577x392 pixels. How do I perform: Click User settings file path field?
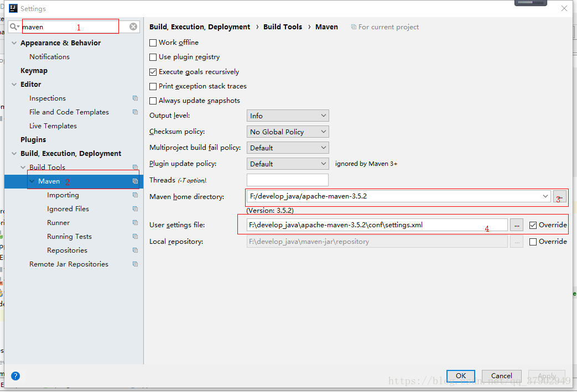click(x=377, y=225)
